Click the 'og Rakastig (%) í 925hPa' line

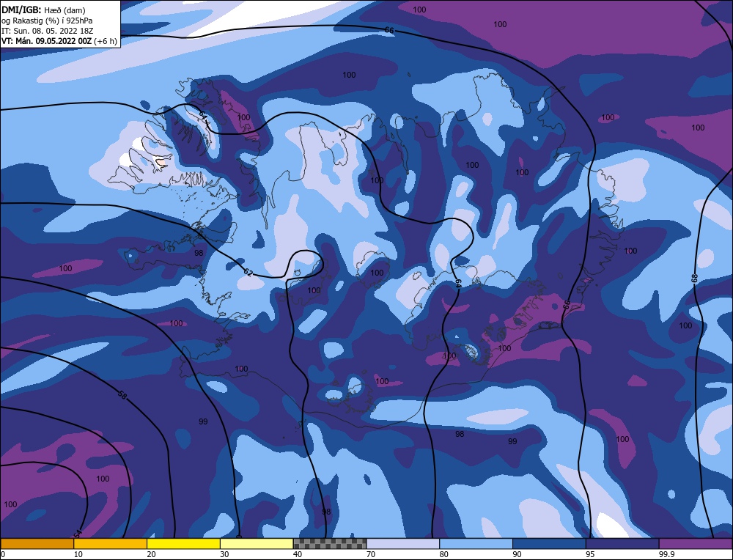point(47,20)
